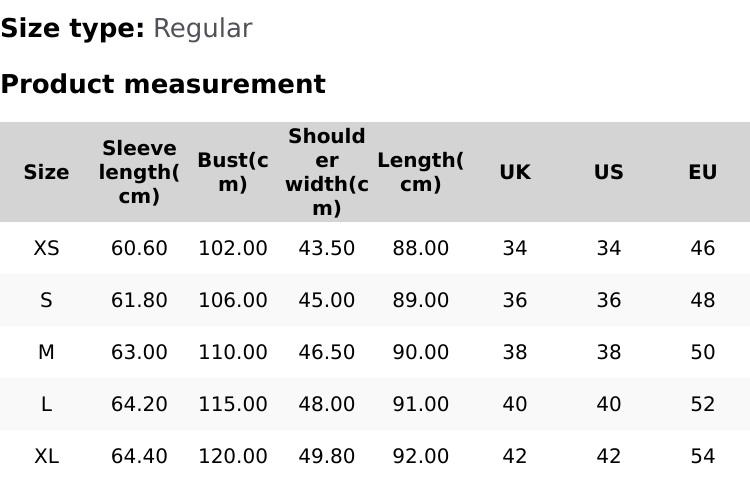The image size is (750, 482).
Task: Click the M size row label
Action: [x=46, y=352]
